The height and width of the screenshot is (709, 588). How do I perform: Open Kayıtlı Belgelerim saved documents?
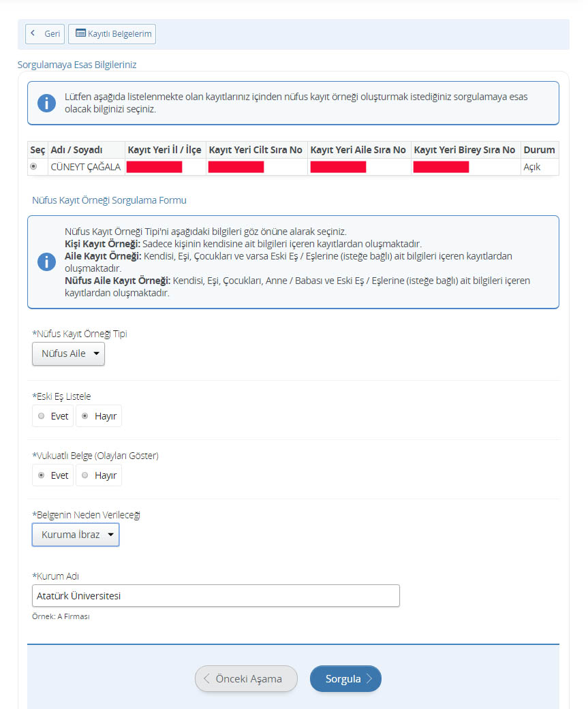click(x=112, y=34)
